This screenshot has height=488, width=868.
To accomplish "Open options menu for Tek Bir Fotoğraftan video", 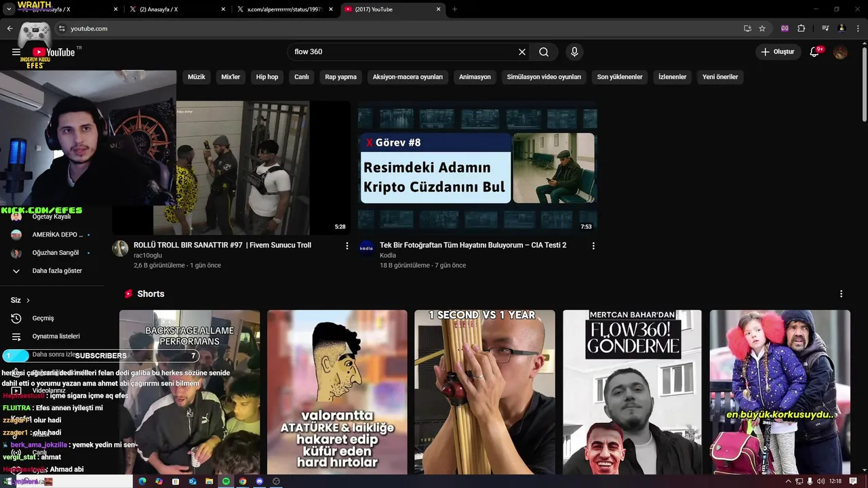I will tap(593, 246).
